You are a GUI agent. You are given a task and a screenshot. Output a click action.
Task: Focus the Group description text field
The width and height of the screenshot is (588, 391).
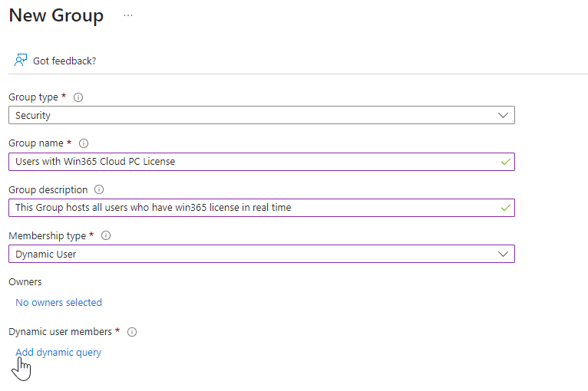tap(253, 208)
